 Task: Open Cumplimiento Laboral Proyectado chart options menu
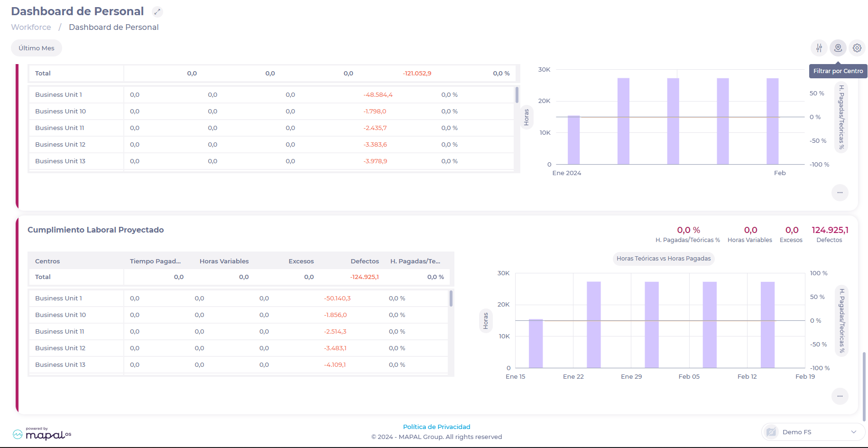pos(840,396)
